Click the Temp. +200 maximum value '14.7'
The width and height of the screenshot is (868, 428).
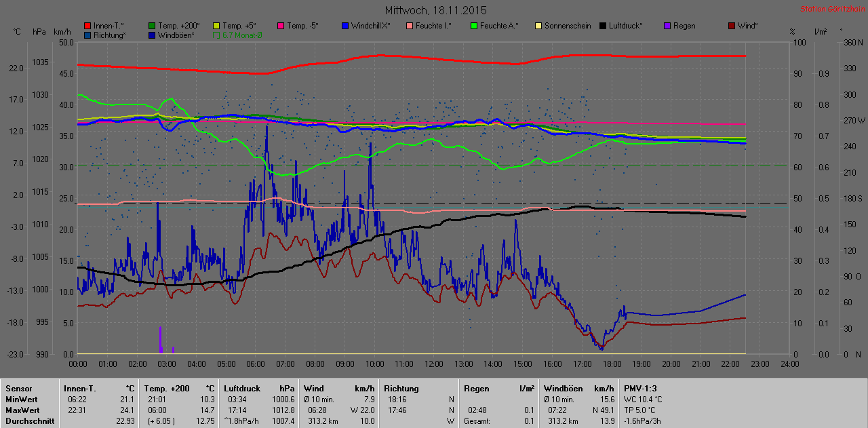coord(207,410)
